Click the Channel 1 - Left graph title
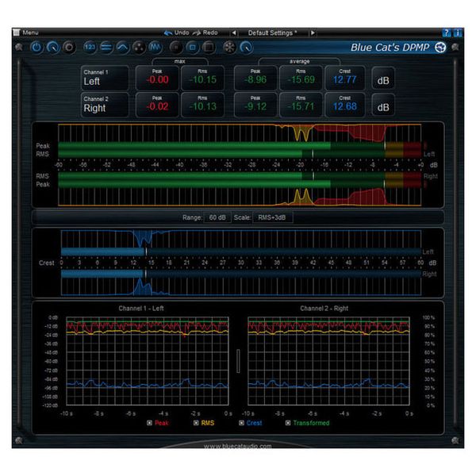Viewport: 476px width, 476px height. point(141,309)
